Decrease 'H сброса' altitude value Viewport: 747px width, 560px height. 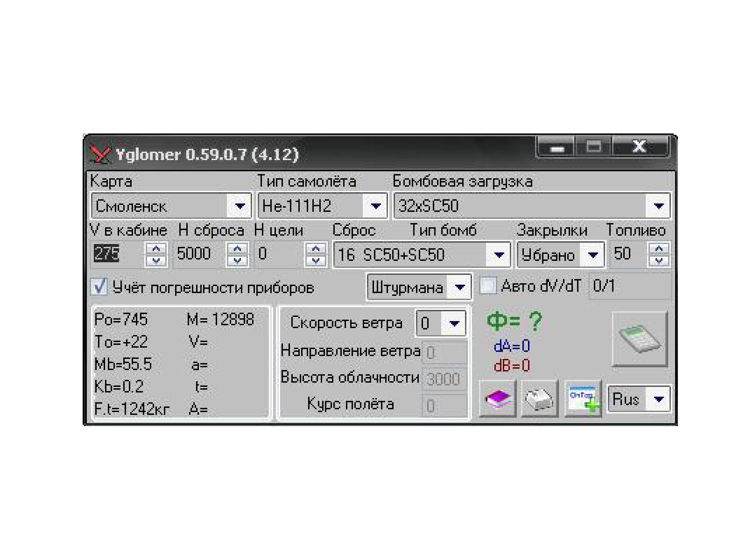[237, 260]
